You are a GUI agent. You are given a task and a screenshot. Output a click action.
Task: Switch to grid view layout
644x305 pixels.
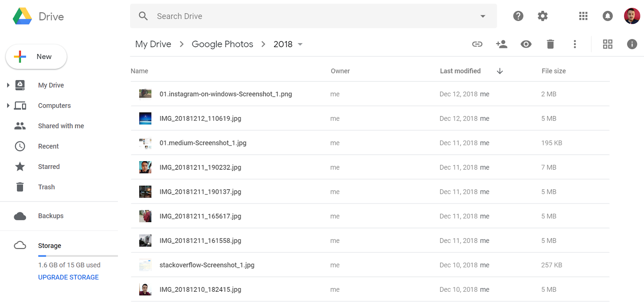(x=607, y=44)
